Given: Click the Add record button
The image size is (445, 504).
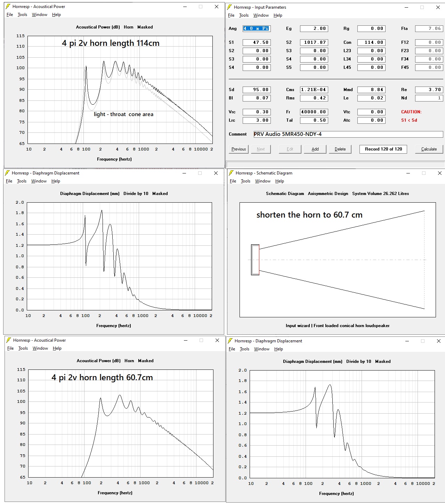Looking at the screenshot, I should pos(315,149).
